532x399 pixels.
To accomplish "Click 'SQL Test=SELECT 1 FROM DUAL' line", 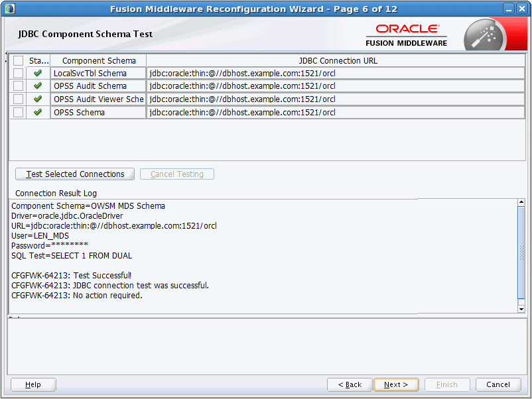I will pos(72,256).
